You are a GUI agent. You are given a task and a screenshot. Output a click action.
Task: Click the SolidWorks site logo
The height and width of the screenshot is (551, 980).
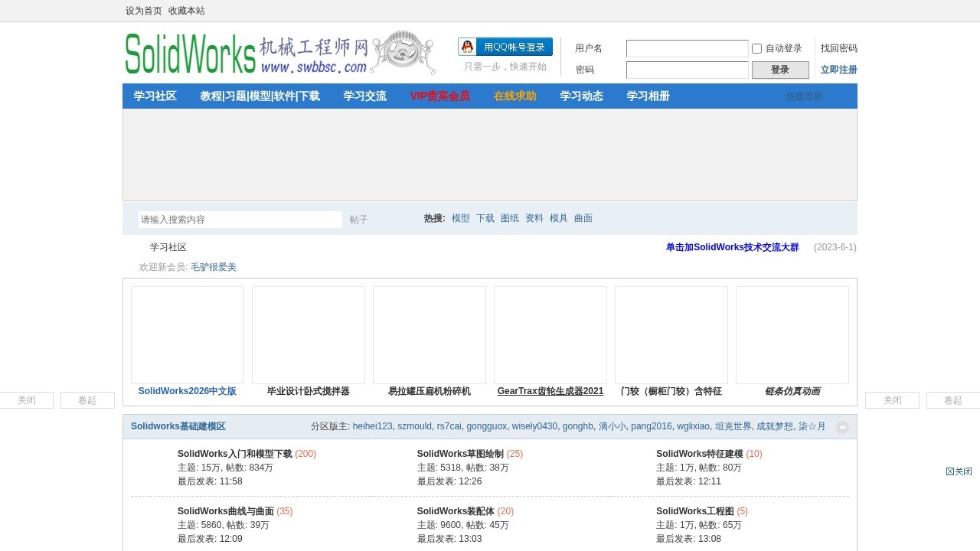[x=279, y=53]
